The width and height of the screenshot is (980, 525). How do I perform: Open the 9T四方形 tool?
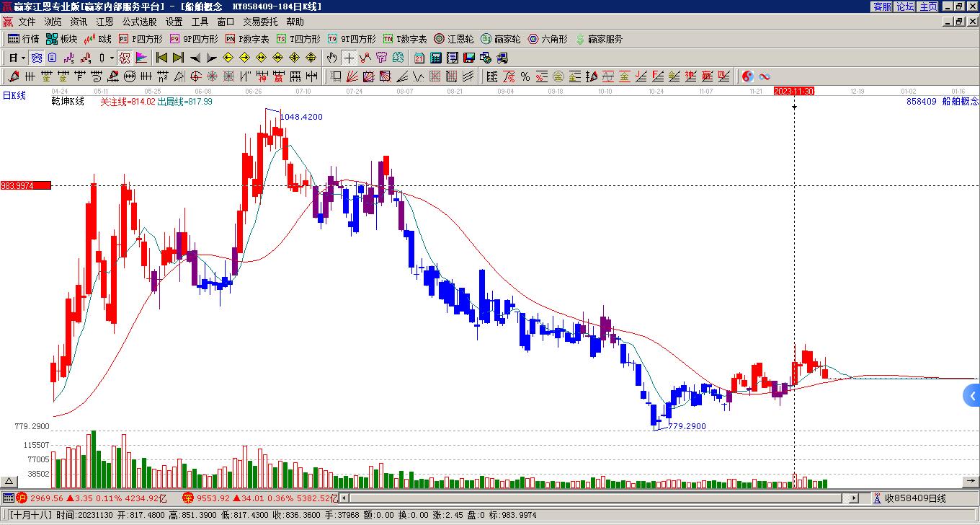[352, 39]
